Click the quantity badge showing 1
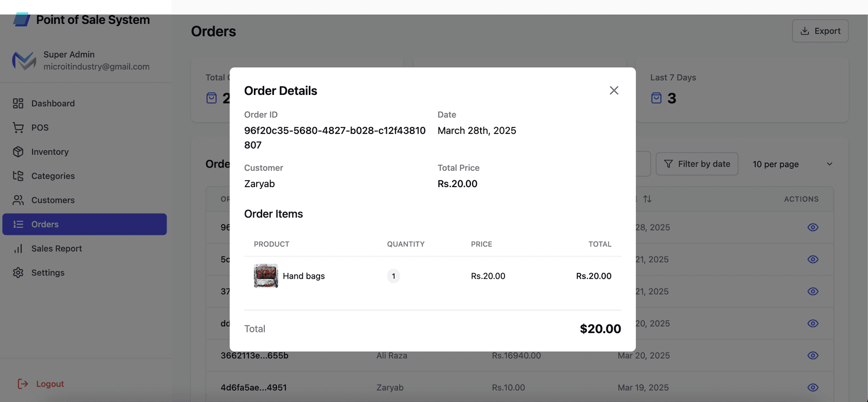The width and height of the screenshot is (868, 402). tap(393, 276)
